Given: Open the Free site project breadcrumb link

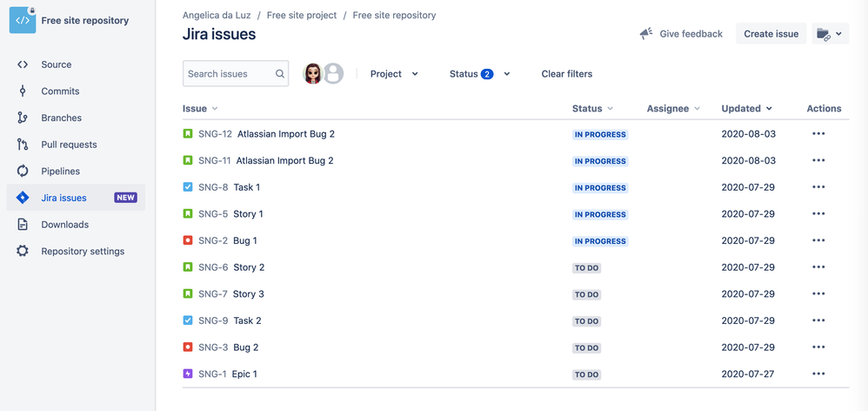Looking at the screenshot, I should [302, 16].
